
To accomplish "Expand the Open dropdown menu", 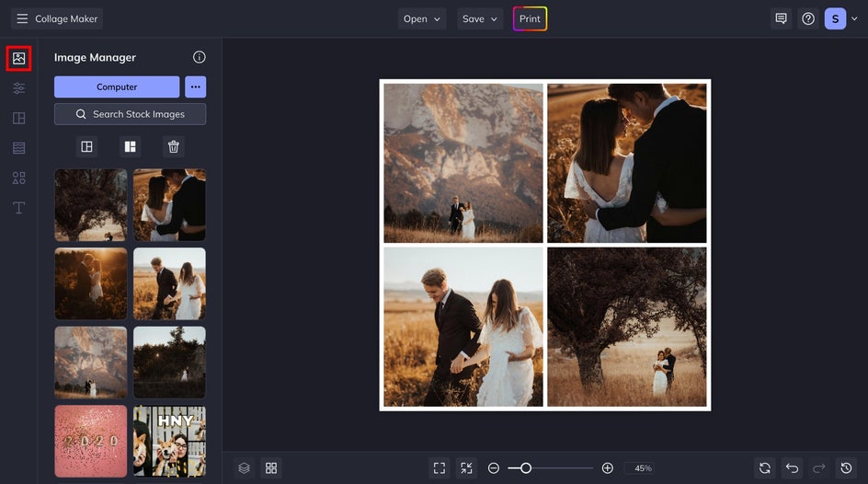I will [x=422, y=18].
